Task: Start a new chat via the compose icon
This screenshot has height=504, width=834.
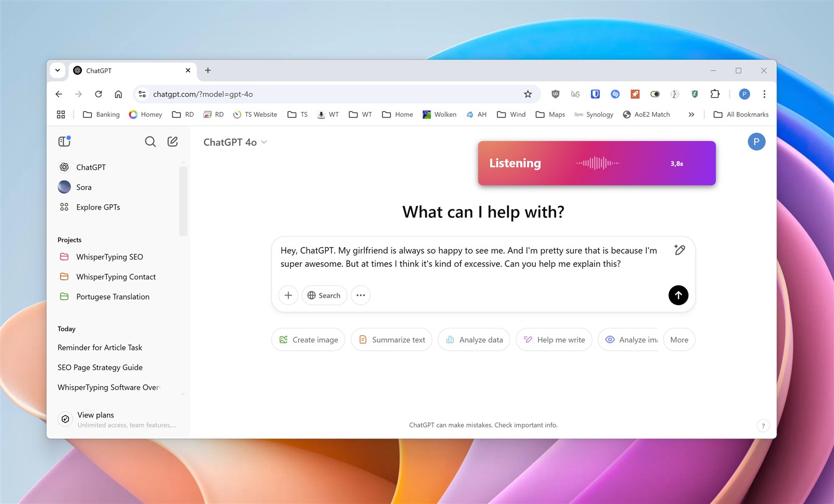Action: (x=173, y=141)
